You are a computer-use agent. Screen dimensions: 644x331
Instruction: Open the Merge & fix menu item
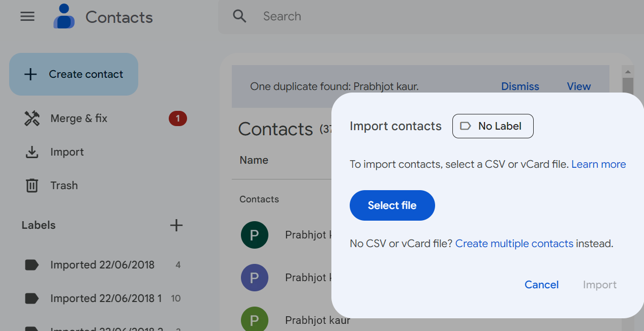(x=79, y=118)
